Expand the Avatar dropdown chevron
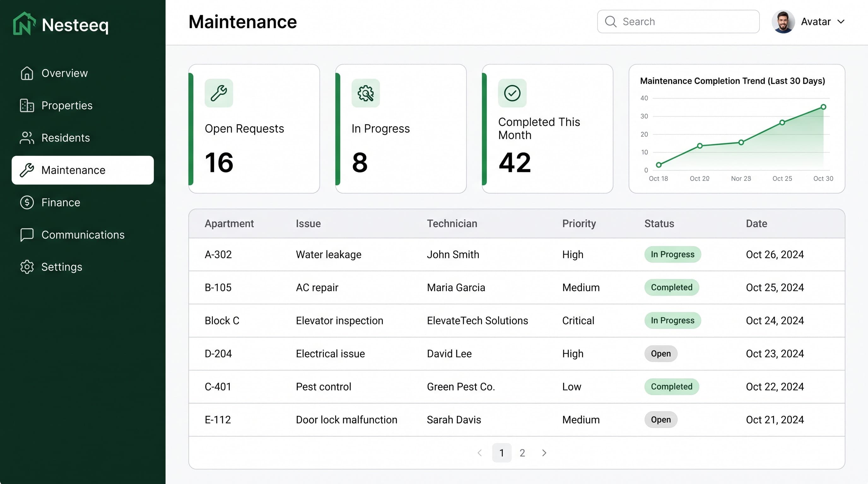 pyautogui.click(x=841, y=21)
